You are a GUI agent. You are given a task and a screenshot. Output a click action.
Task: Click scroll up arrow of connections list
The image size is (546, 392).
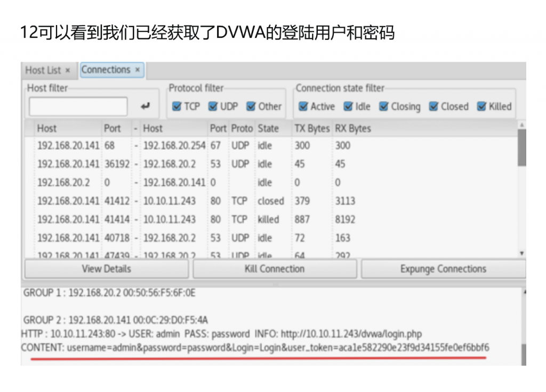[x=521, y=125]
